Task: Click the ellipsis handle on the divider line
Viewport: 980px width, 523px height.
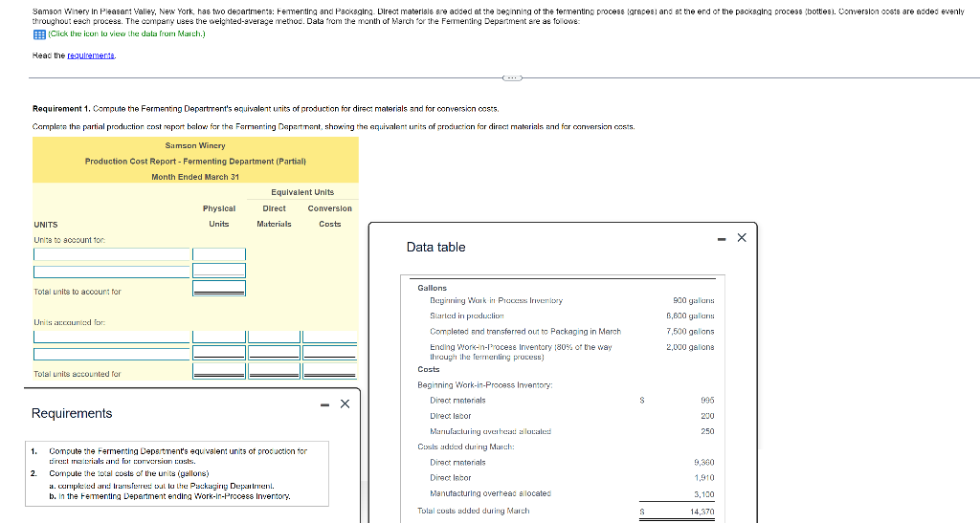Action: (512, 78)
